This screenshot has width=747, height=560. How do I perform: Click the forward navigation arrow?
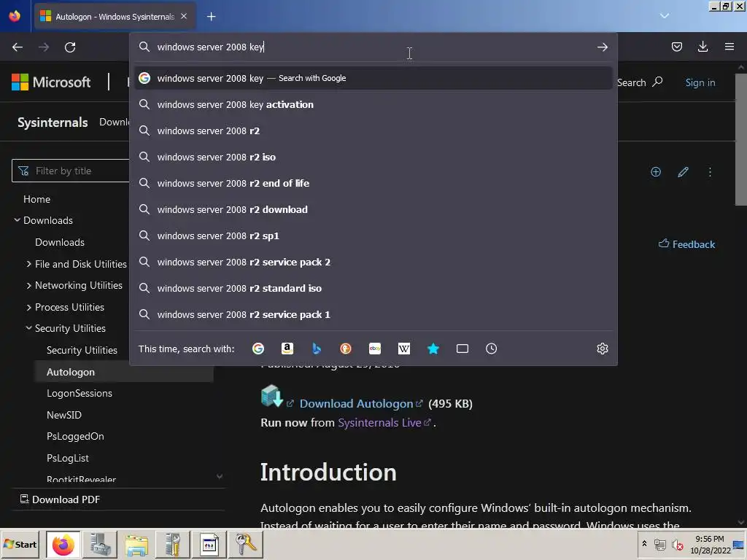(44, 47)
